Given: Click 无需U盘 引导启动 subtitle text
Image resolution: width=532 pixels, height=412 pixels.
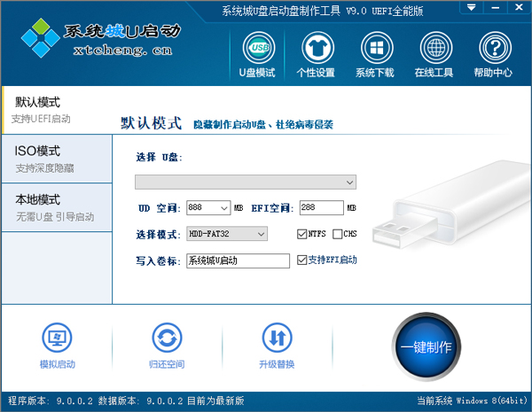Looking at the screenshot, I should point(55,217).
